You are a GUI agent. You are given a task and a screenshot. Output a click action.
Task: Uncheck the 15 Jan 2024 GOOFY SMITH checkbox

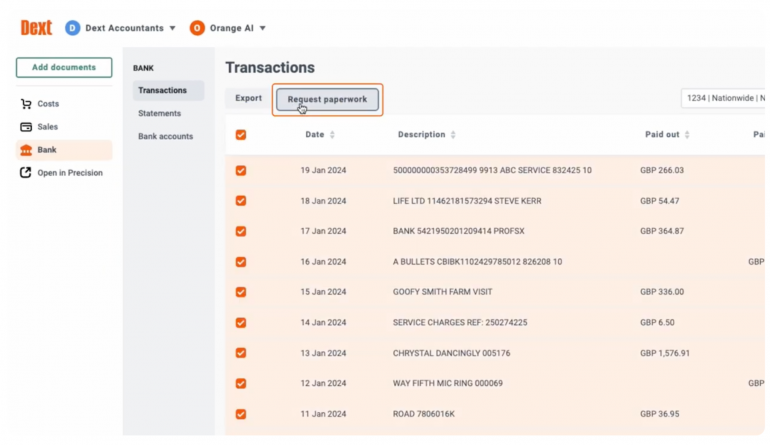click(241, 292)
